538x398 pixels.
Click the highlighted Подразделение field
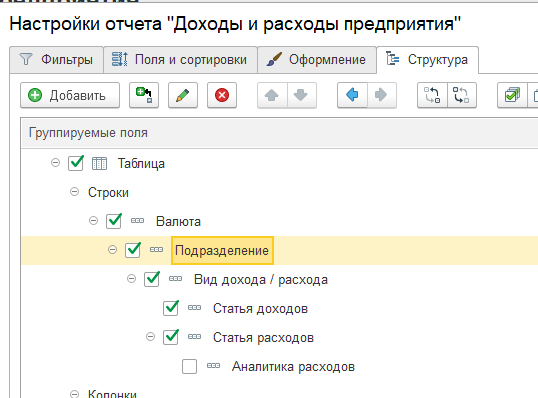[x=222, y=250]
